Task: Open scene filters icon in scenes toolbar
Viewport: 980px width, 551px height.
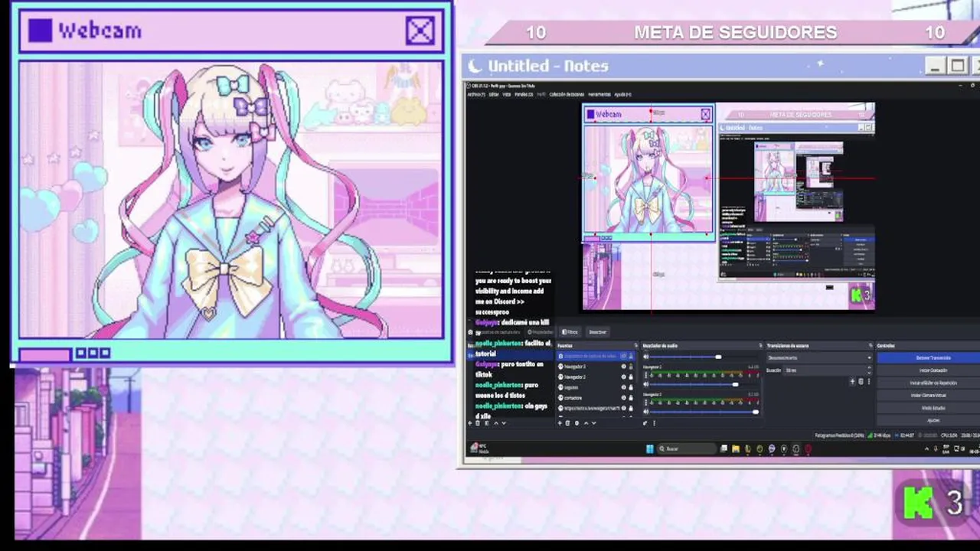Action: pyautogui.click(x=487, y=423)
